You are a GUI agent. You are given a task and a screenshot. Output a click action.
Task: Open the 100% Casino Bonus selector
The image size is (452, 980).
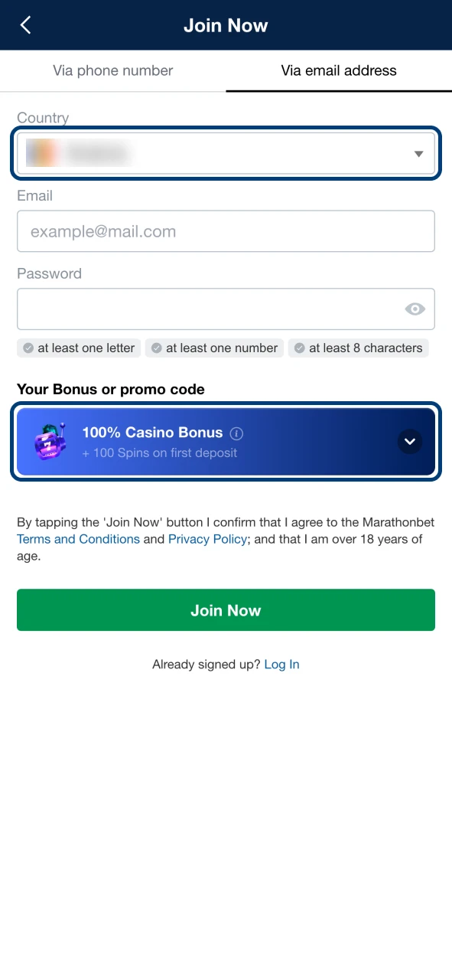tap(226, 442)
